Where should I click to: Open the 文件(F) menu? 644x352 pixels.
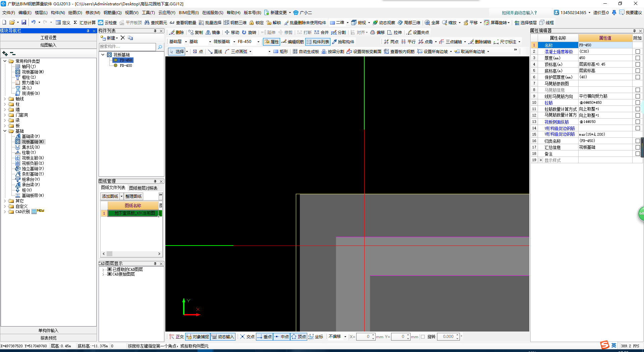(9, 13)
